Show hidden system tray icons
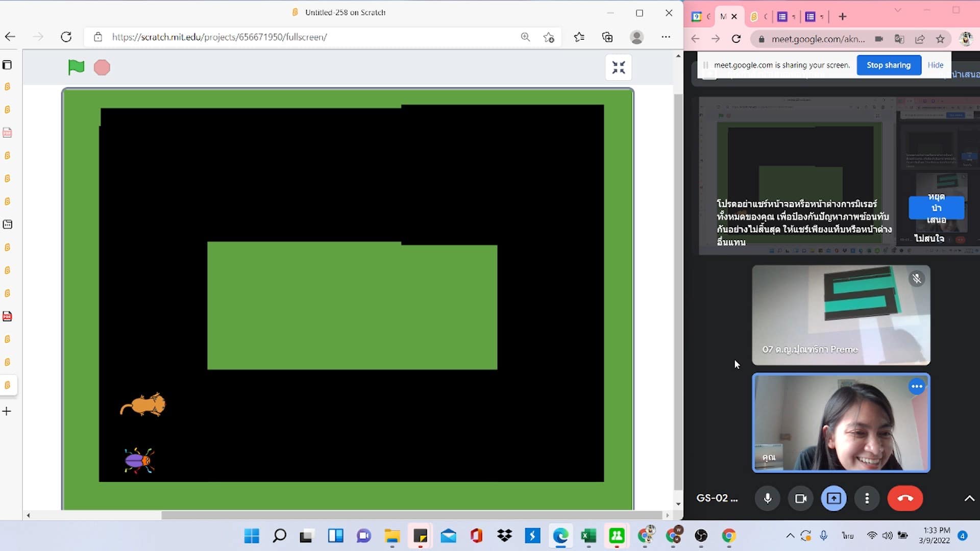This screenshot has width=980, height=551. 790,535
